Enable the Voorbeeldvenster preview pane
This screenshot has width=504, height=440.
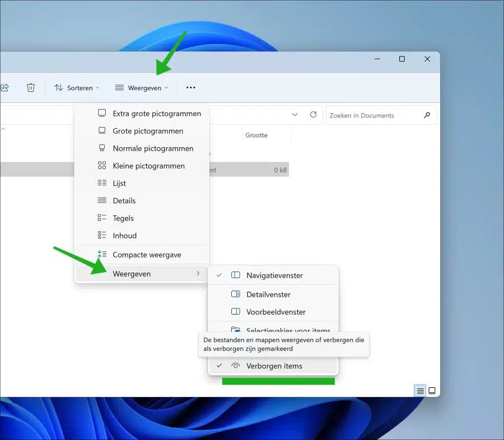point(273,312)
